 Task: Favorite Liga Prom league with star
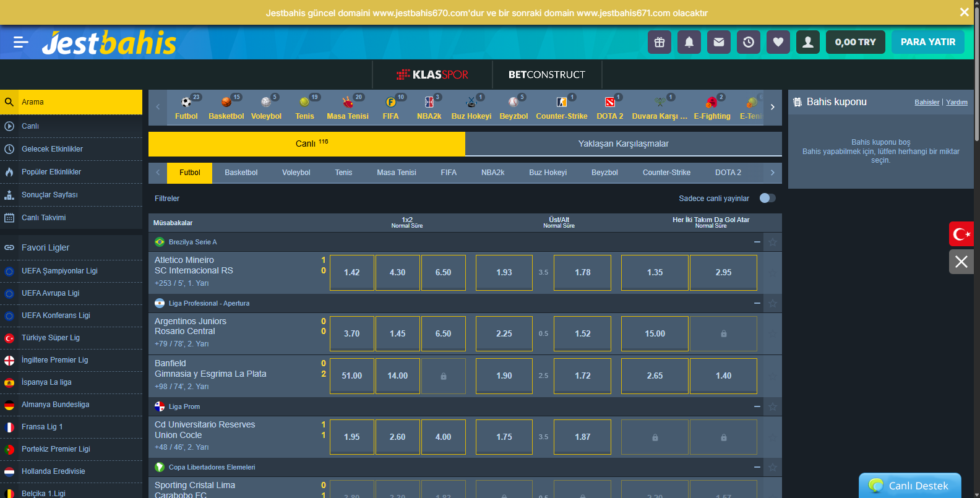tap(773, 406)
